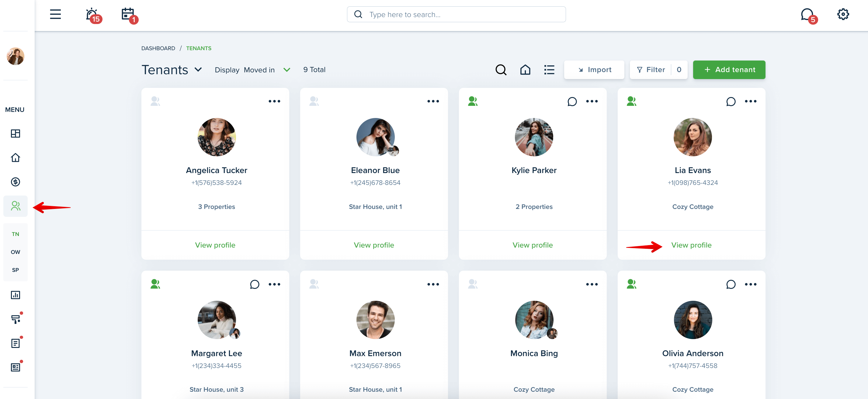This screenshot has width=868, height=399.
Task: Click Lia Evans's Cozy Cottage property
Action: coord(693,206)
